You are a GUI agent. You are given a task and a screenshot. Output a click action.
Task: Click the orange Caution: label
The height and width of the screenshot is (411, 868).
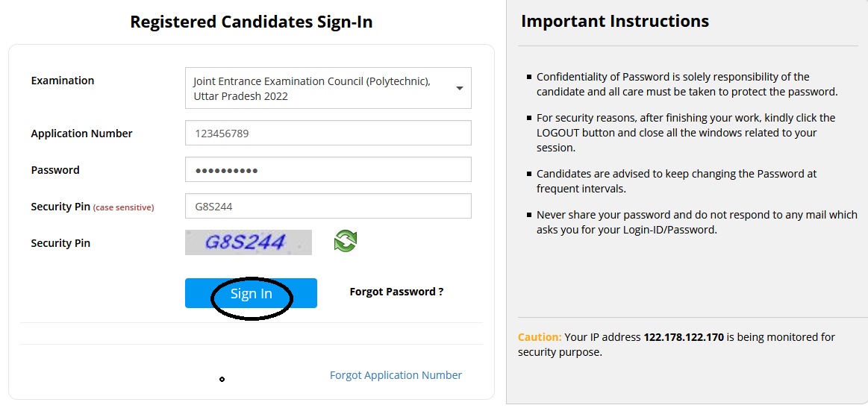pos(540,337)
